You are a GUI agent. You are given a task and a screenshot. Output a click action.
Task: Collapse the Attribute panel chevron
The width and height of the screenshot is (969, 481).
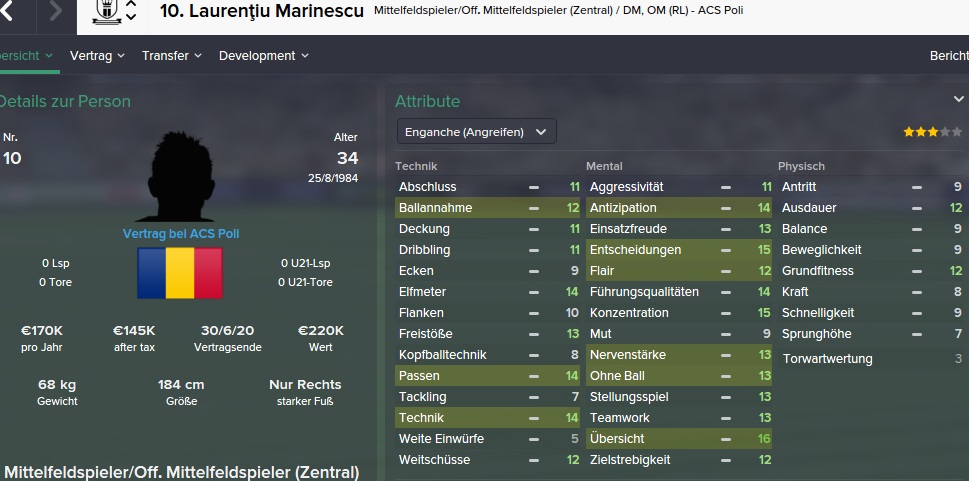click(958, 99)
